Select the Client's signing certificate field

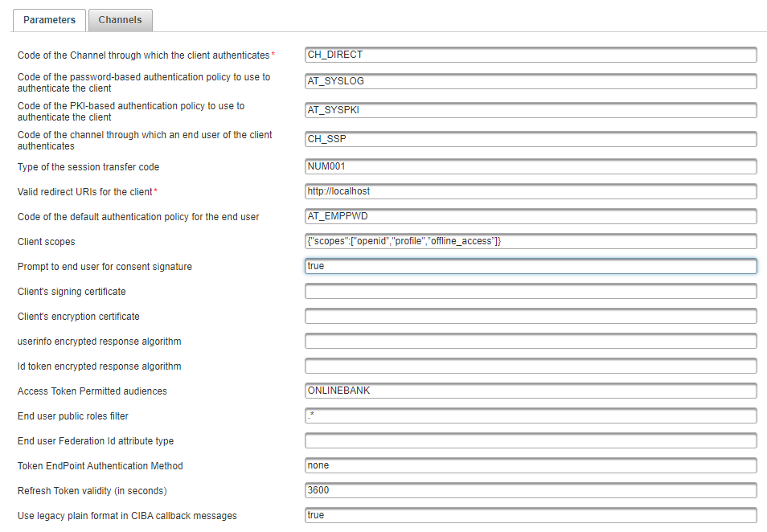coord(530,291)
